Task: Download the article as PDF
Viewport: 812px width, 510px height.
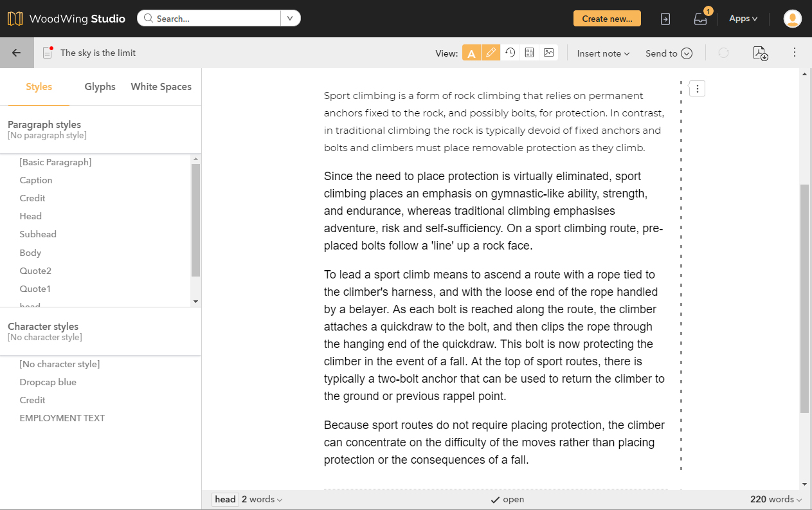Action: pyautogui.click(x=760, y=53)
